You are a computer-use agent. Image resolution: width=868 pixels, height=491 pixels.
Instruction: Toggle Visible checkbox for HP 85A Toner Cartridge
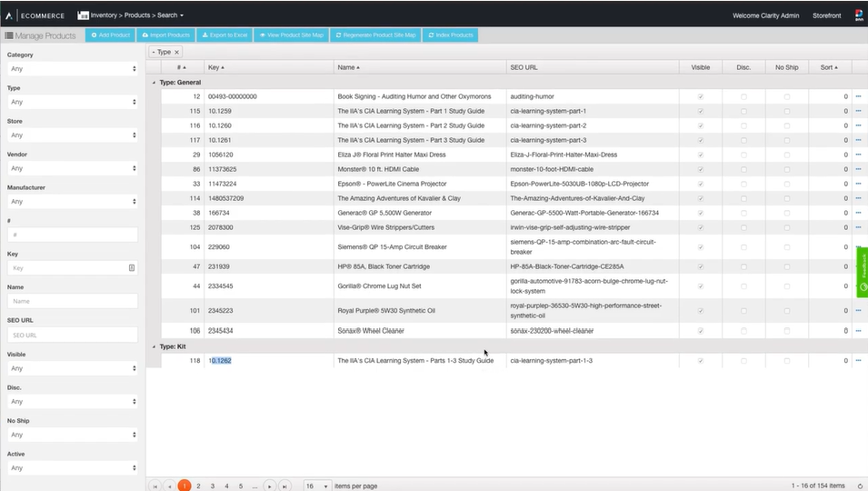[700, 266]
